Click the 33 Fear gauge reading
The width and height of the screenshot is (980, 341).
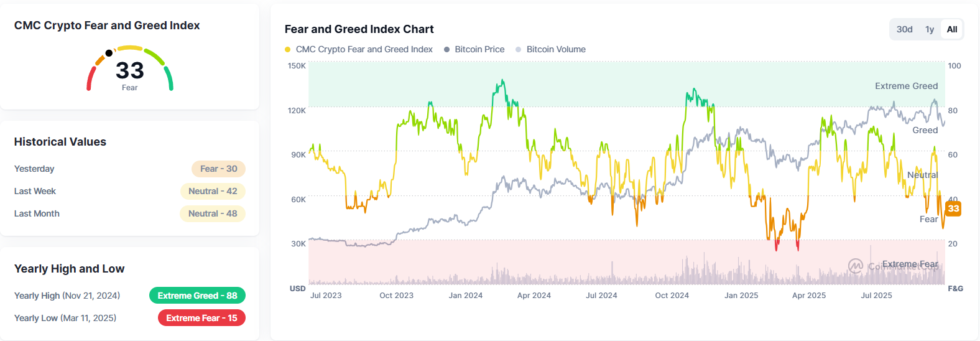coord(130,72)
